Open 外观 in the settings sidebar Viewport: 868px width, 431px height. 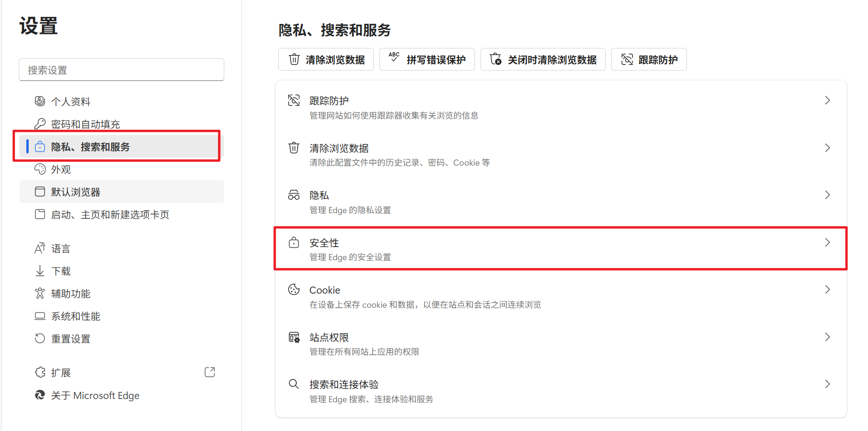point(61,169)
